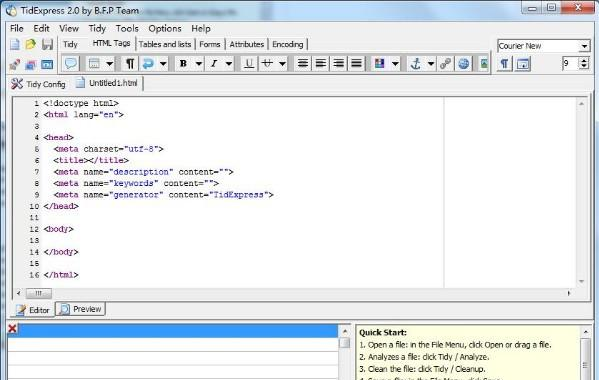This screenshot has width=599, height=380.
Task: Expand dropdown arrow next to anchor icon
Action: [x=431, y=63]
